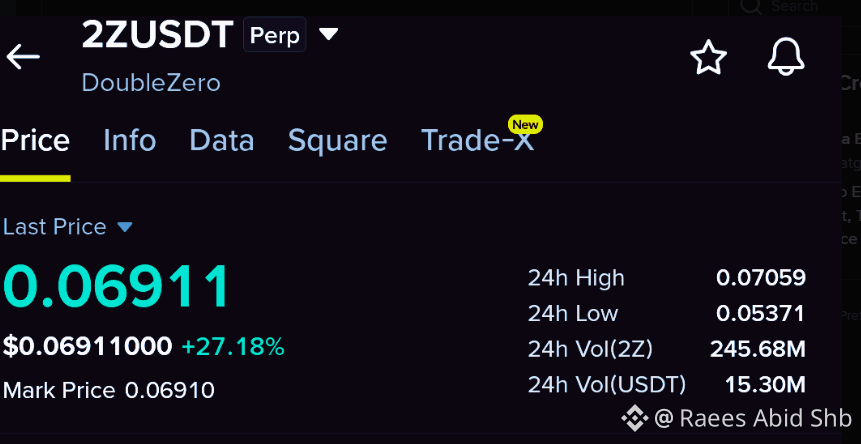The height and width of the screenshot is (444, 861).
Task: Open the Square tab
Action: (338, 140)
